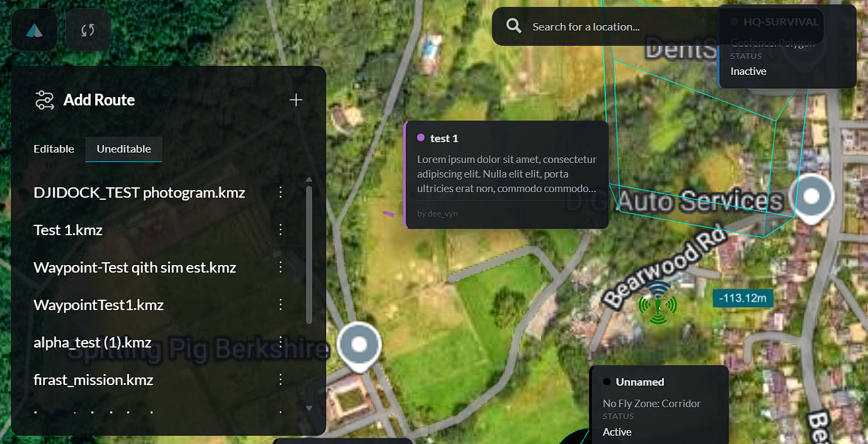Click the route list scrollbar thumb
Screen dimensions: 868x444
pos(309,255)
